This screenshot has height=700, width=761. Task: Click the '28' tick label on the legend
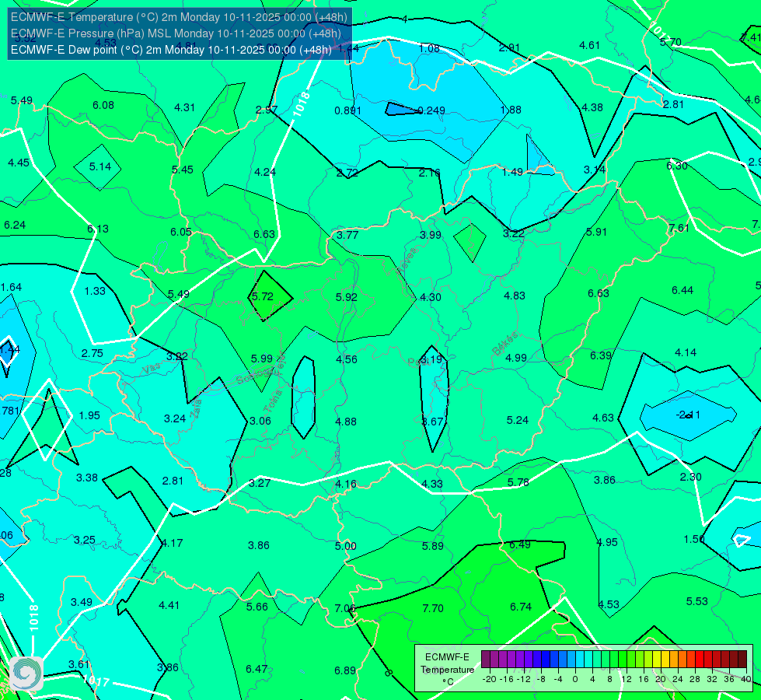click(x=695, y=679)
